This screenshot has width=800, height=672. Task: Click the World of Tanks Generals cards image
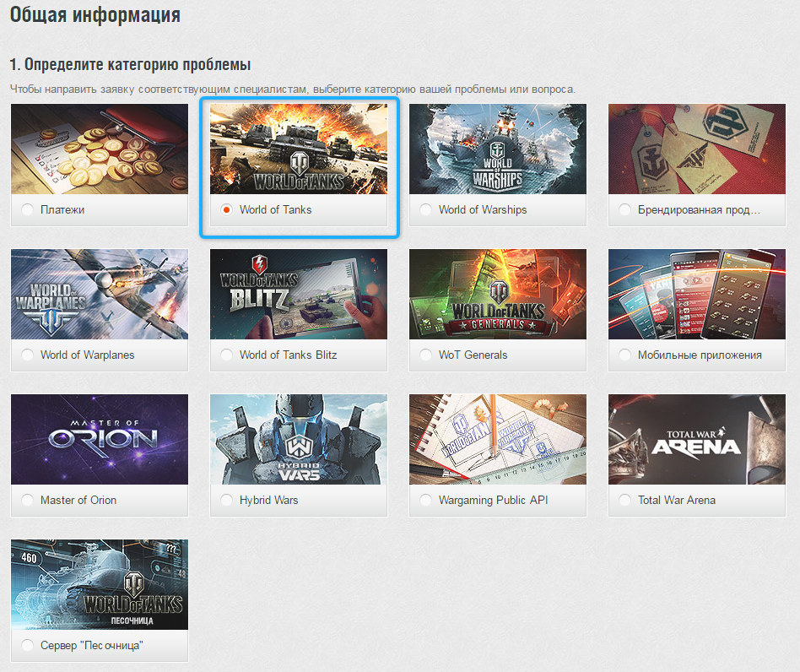pyautogui.click(x=497, y=295)
